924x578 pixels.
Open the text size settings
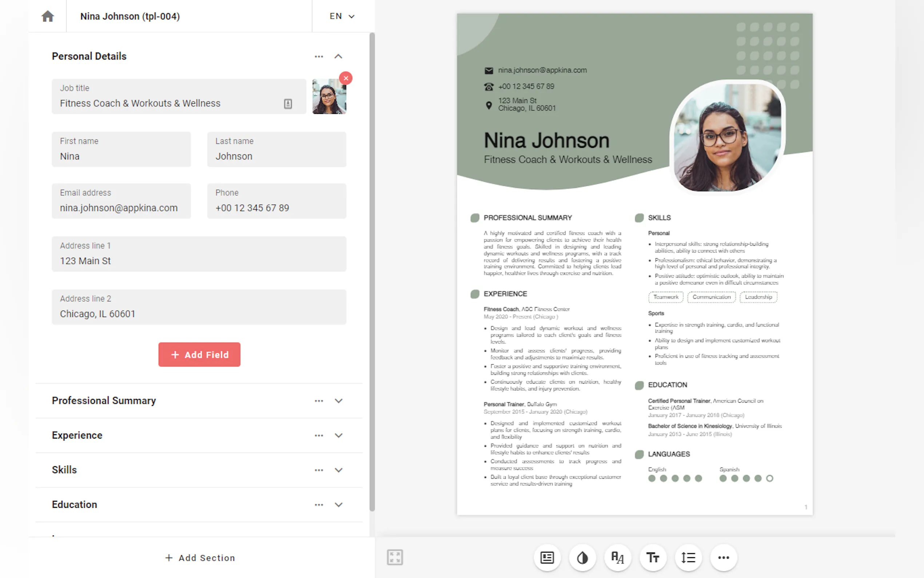(x=653, y=558)
